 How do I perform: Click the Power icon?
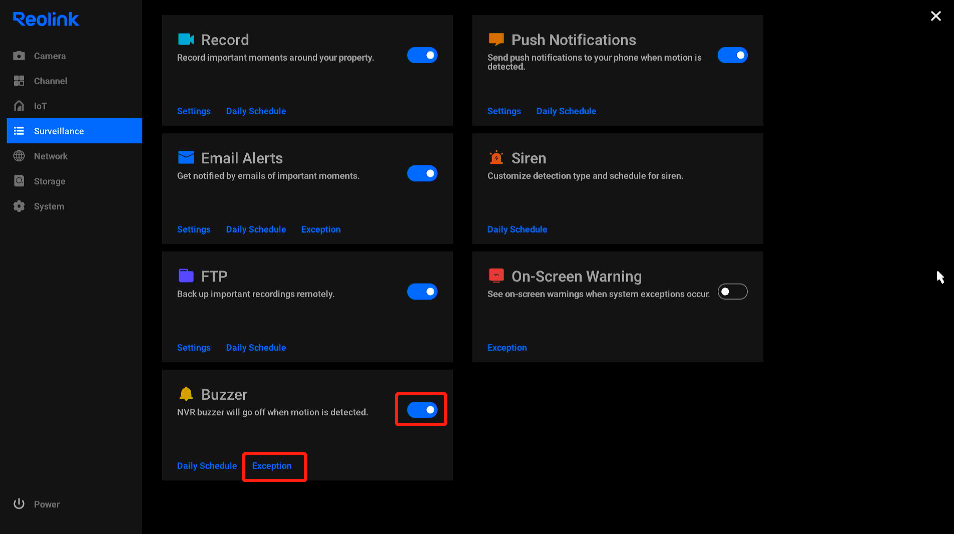coord(19,504)
